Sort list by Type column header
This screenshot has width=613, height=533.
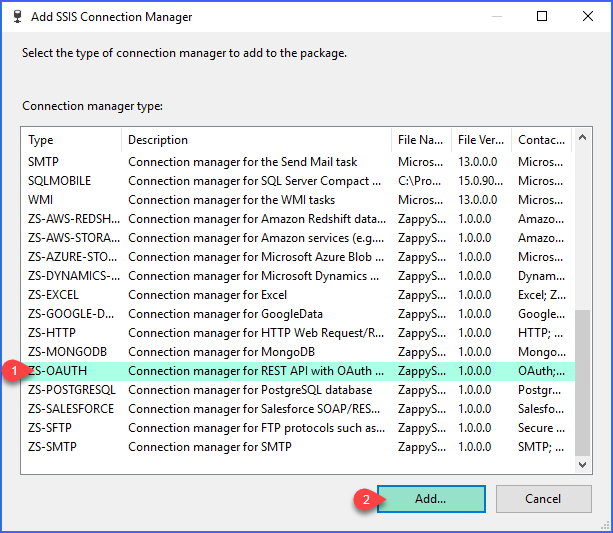[72, 140]
